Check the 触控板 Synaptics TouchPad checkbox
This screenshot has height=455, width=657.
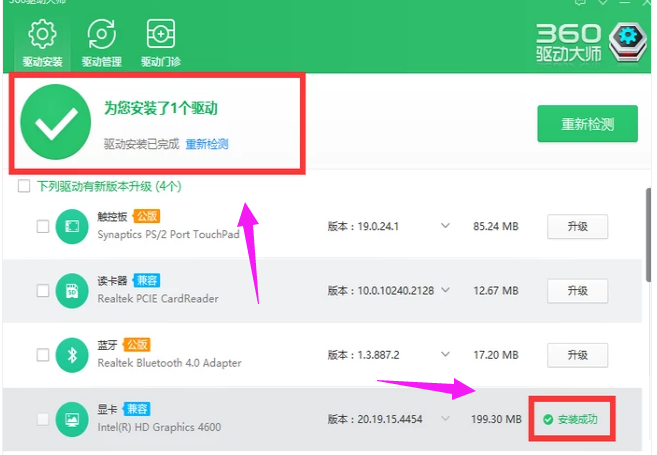coord(43,227)
